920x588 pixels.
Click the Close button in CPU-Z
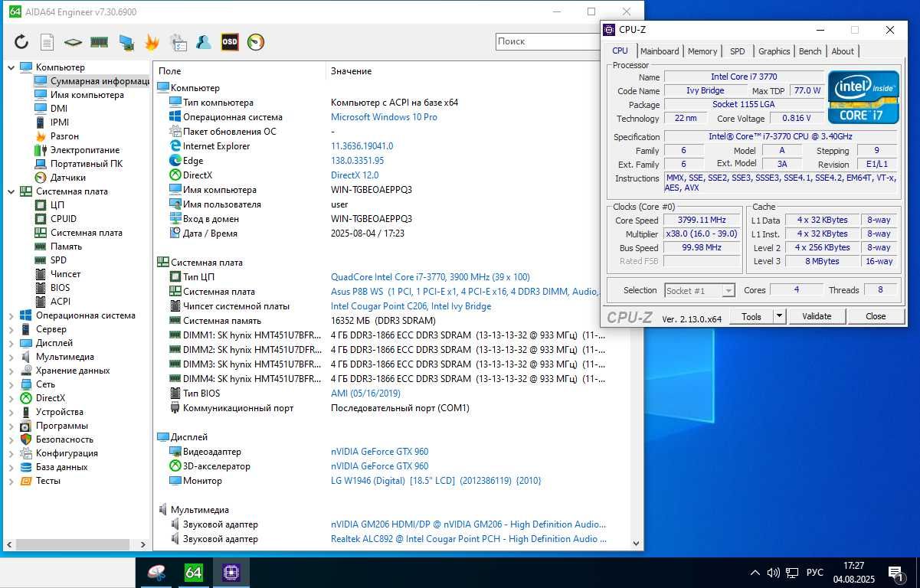click(x=876, y=316)
